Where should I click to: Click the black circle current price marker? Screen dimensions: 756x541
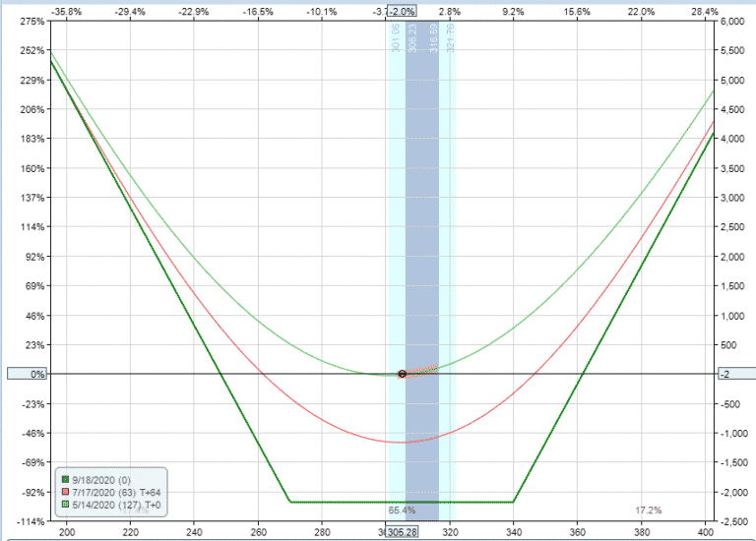pyautogui.click(x=402, y=374)
